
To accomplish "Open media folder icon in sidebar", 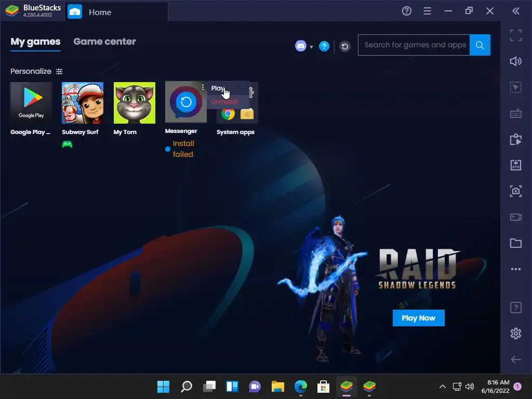I will point(516,243).
